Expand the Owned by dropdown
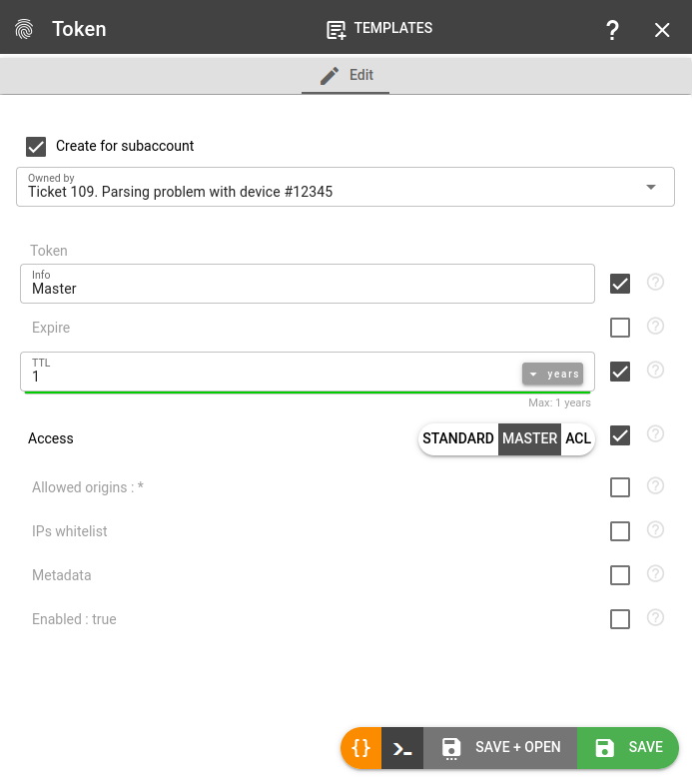This screenshot has width=692, height=784. click(x=650, y=187)
